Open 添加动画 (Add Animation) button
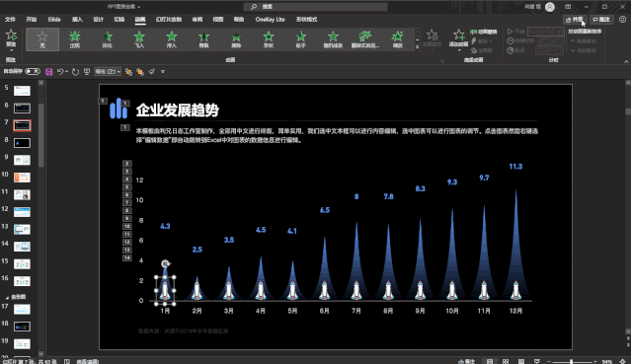Image resolution: width=631 pixels, height=364 pixels. pyautogui.click(x=458, y=39)
